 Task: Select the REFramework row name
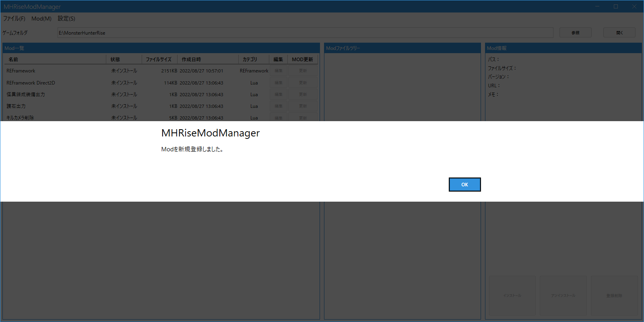click(21, 71)
